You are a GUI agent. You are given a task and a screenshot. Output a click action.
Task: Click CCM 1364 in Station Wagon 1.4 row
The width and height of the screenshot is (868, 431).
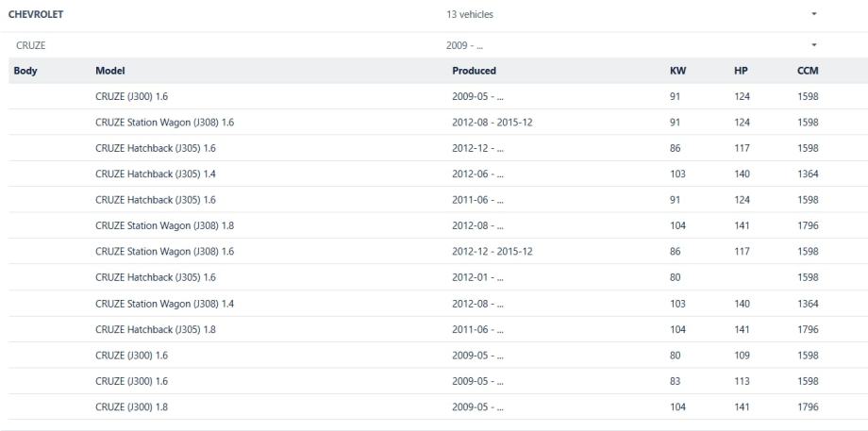(x=808, y=304)
